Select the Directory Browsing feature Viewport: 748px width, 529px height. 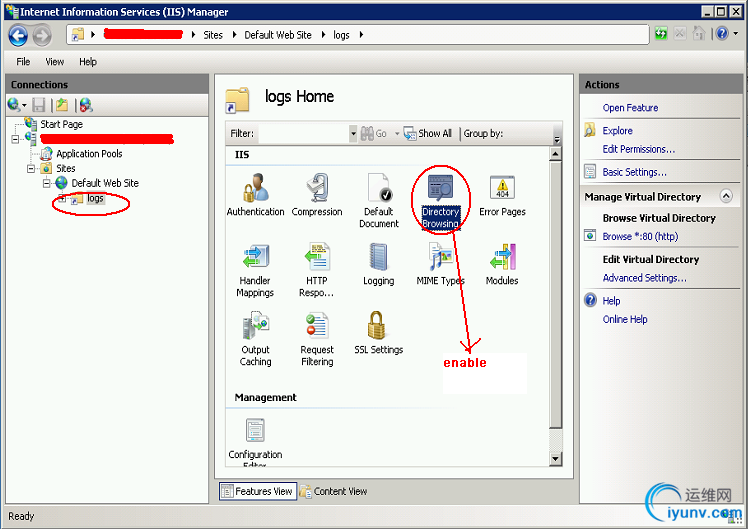coord(440,200)
